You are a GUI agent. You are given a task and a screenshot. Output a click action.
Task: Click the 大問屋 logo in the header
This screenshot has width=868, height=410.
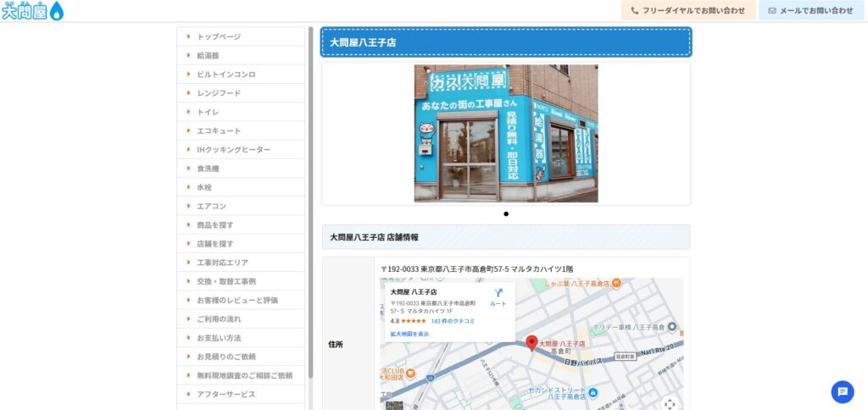[x=32, y=11]
